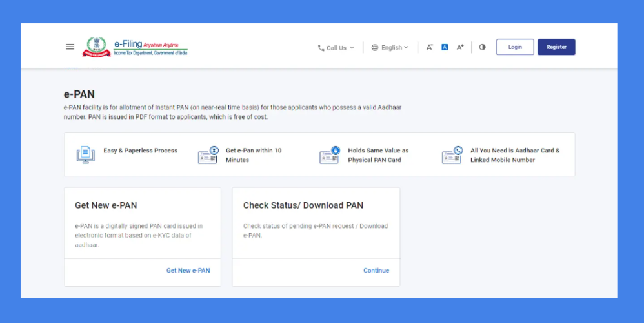Click the phone icon beside Call Us
The width and height of the screenshot is (644, 323).
321,48
